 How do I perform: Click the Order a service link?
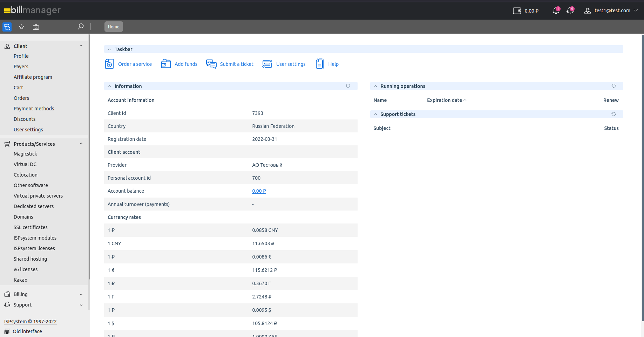tap(135, 64)
